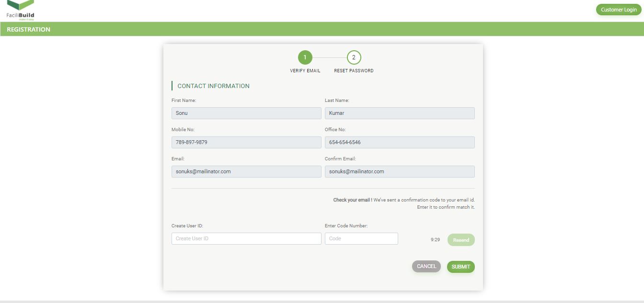Open the Customer Login page
The height and width of the screenshot is (303, 644).
pyautogui.click(x=619, y=10)
